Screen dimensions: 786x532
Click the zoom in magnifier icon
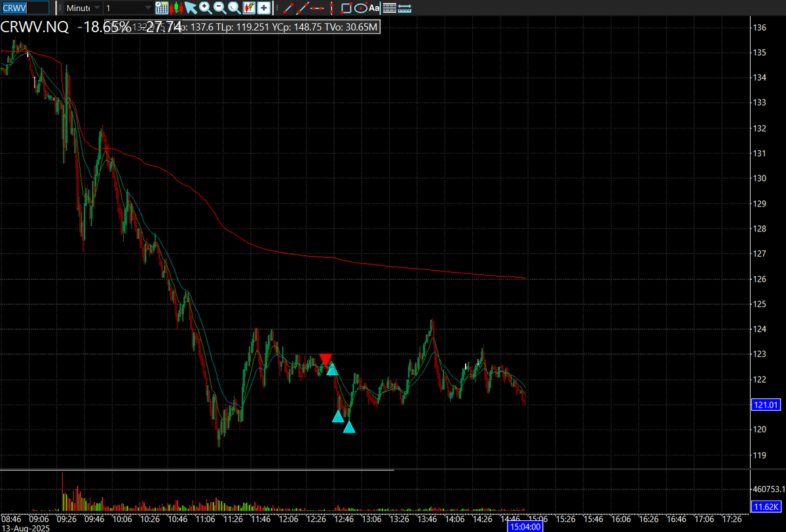(205, 8)
